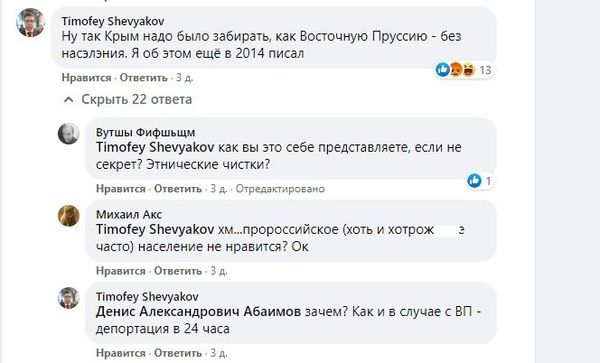This screenshot has width=600, height=363.
Task: Open Михаил Акс's avatar photo
Action: pos(68,216)
